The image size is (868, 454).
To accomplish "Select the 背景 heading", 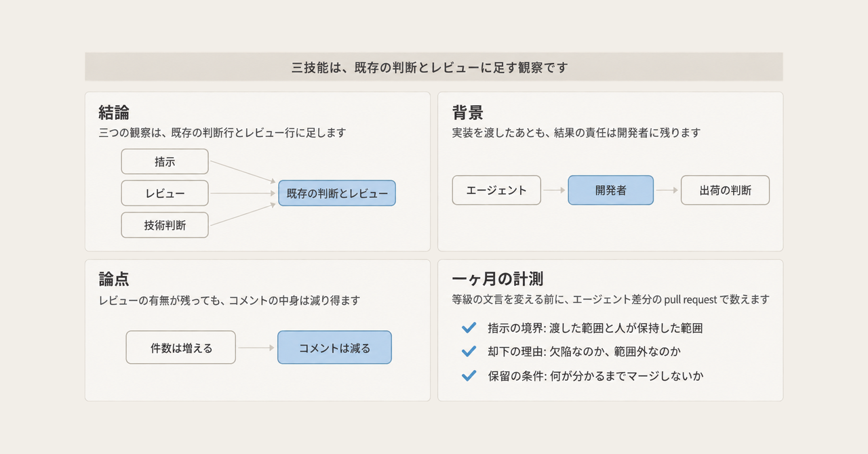I will tap(467, 112).
